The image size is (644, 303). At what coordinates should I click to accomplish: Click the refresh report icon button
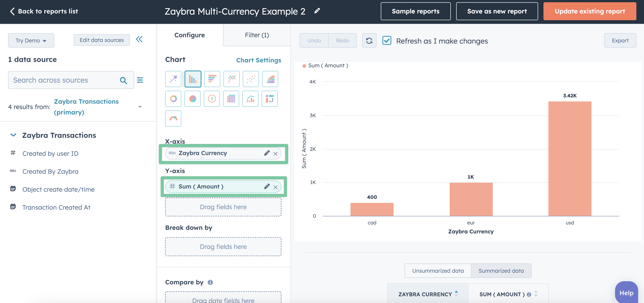[369, 40]
